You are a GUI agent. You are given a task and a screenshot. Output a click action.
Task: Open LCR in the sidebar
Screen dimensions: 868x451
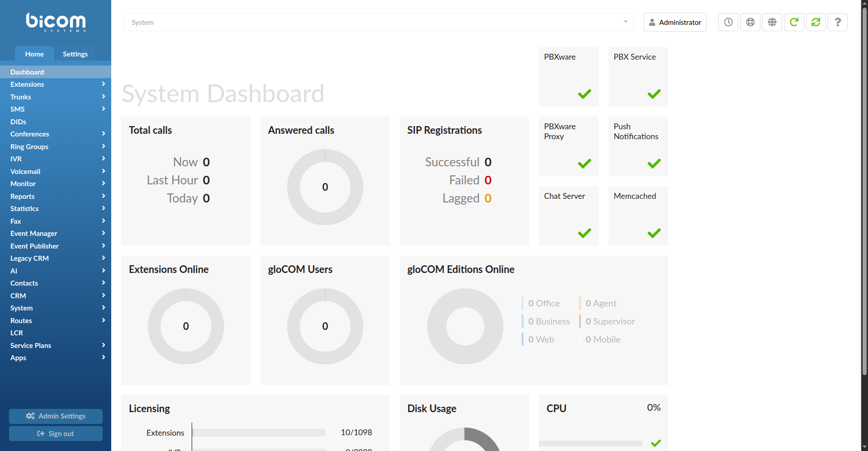tap(56, 333)
